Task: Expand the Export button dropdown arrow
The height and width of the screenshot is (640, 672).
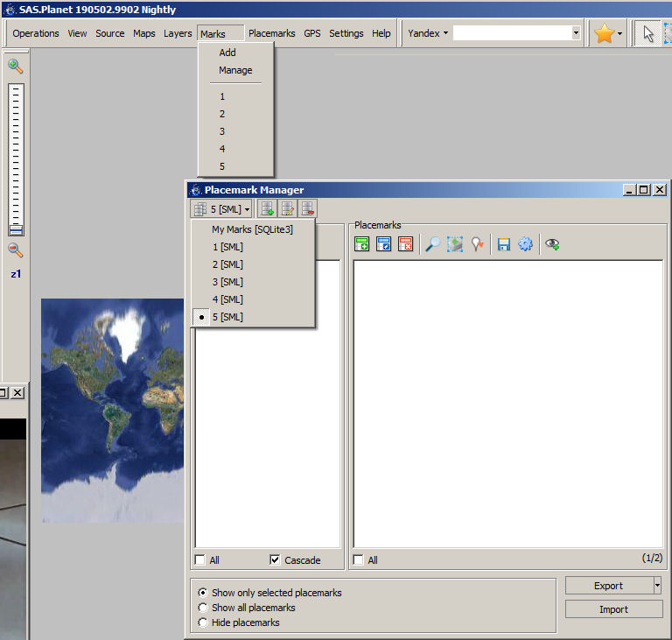Action: coord(657,586)
